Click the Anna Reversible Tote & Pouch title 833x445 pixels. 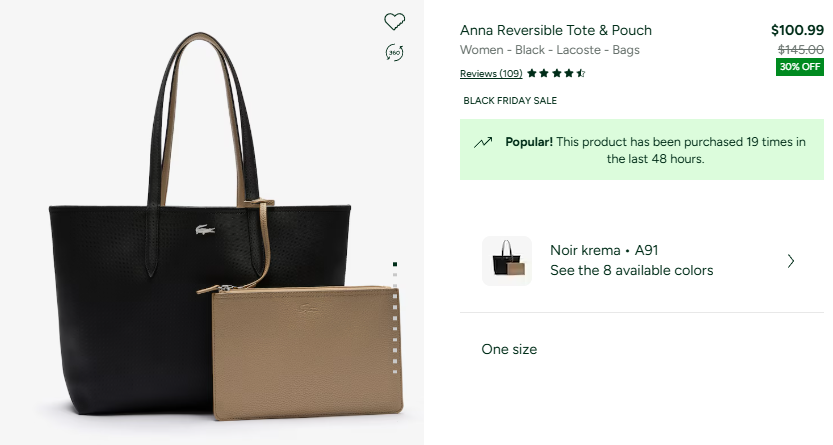coord(555,30)
